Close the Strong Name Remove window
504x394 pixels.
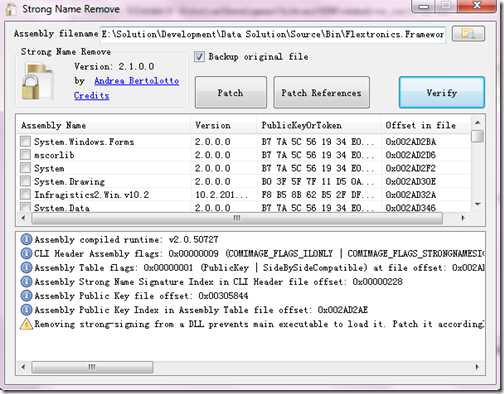pyautogui.click(x=477, y=5)
